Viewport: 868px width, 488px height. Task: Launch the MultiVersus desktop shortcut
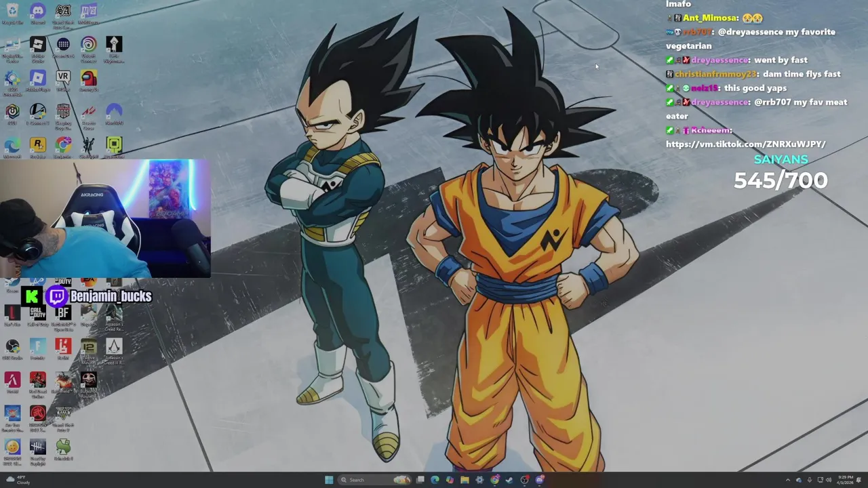click(88, 14)
